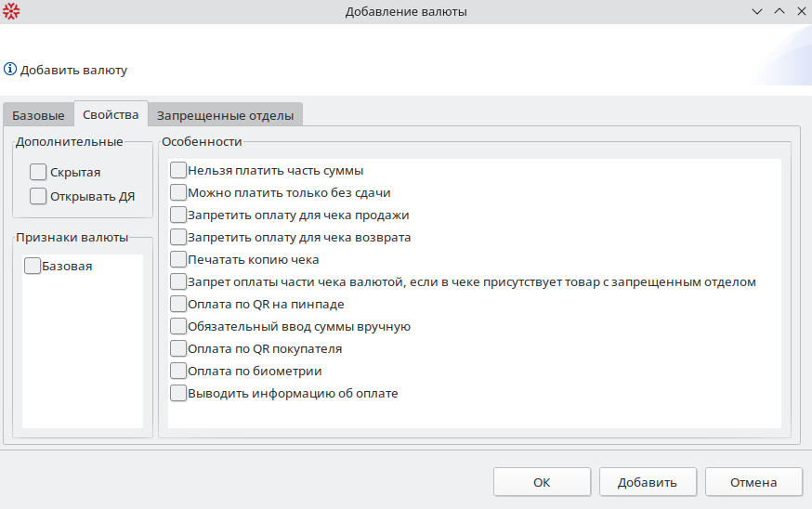Viewport: 812px width, 509px height.
Task: Check 'Запретить оплату для чека продажи'
Action: coord(179,215)
